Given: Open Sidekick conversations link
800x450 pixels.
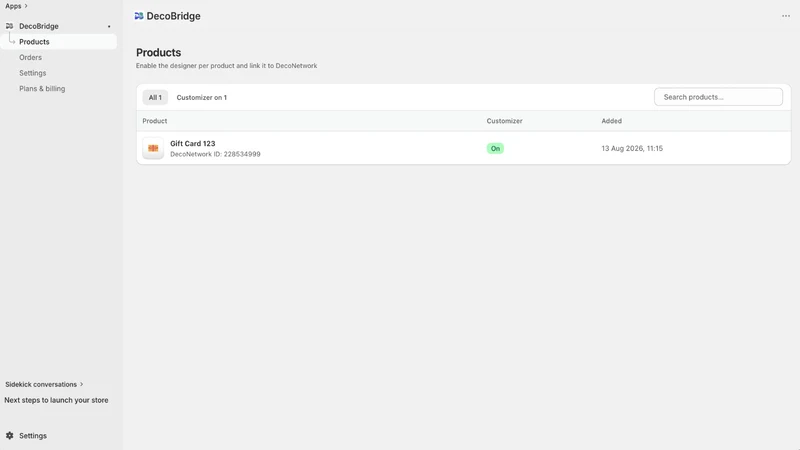Looking at the screenshot, I should click(41, 384).
